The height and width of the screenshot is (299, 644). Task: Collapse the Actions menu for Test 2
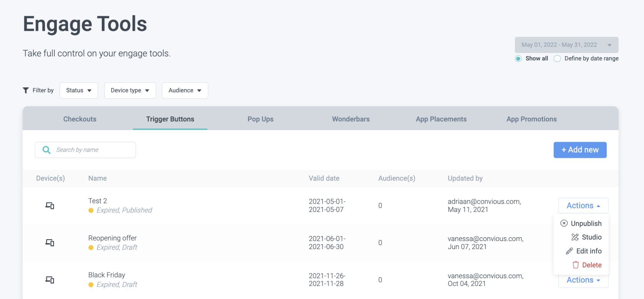point(583,206)
